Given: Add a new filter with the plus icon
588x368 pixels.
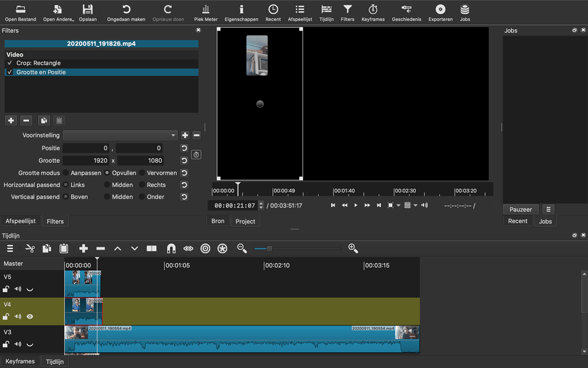Looking at the screenshot, I should [10, 120].
